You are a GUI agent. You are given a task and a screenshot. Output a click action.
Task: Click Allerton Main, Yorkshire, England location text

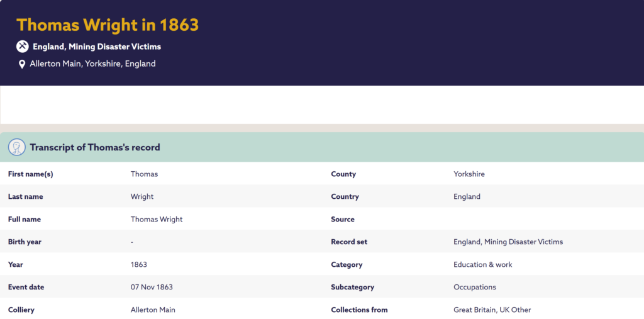[x=93, y=64]
